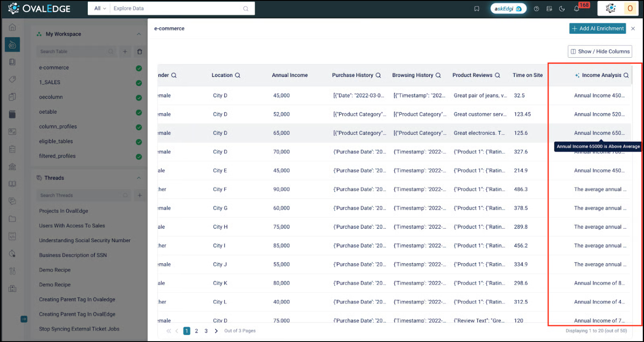The width and height of the screenshot is (644, 342).
Task: Search the Income Analysis column
Action: tap(626, 75)
